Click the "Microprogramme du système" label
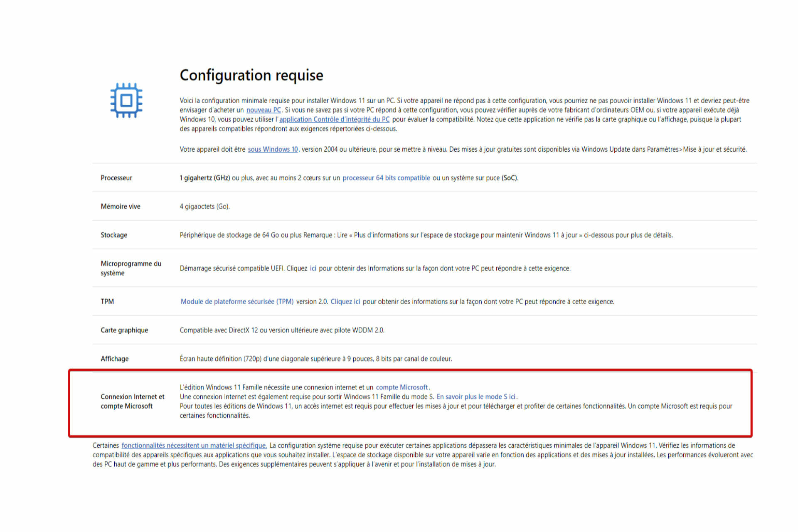 (131, 268)
